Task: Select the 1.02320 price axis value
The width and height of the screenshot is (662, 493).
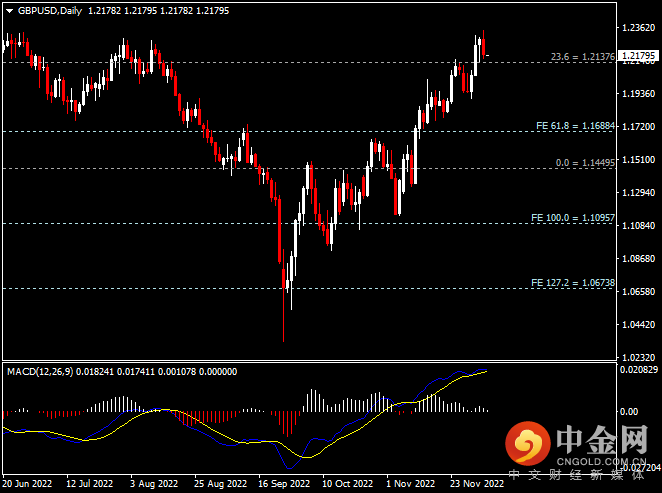Action: (638, 357)
